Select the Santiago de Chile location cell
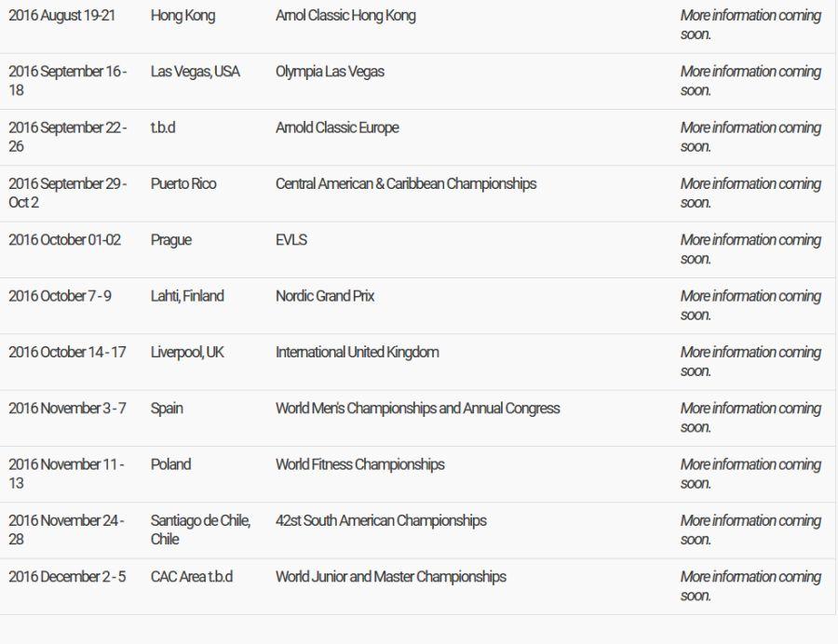 [x=200, y=530]
